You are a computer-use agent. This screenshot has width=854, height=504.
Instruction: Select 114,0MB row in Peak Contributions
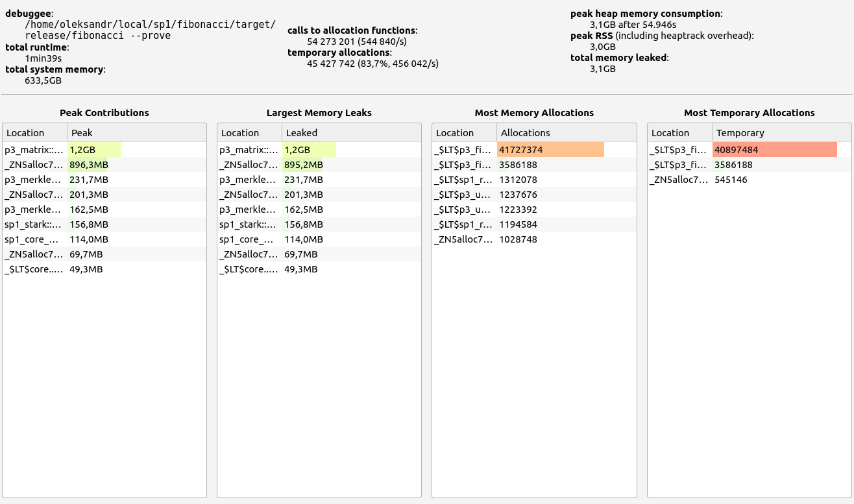89,239
